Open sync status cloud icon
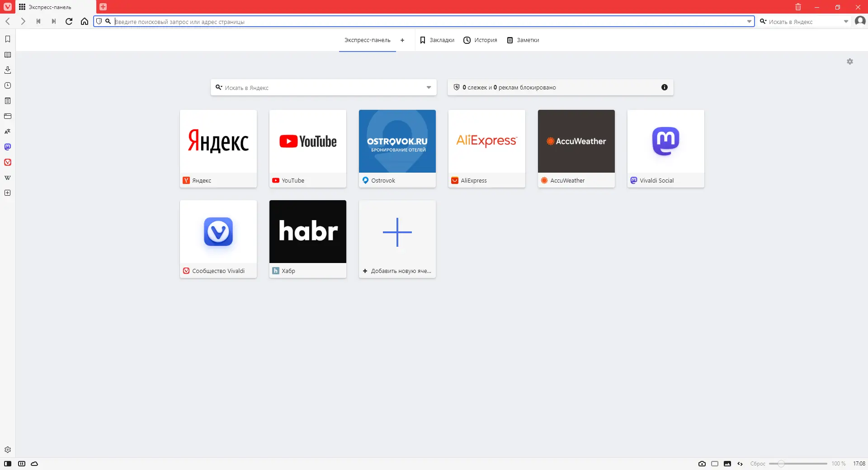The width and height of the screenshot is (868, 470). 34,464
